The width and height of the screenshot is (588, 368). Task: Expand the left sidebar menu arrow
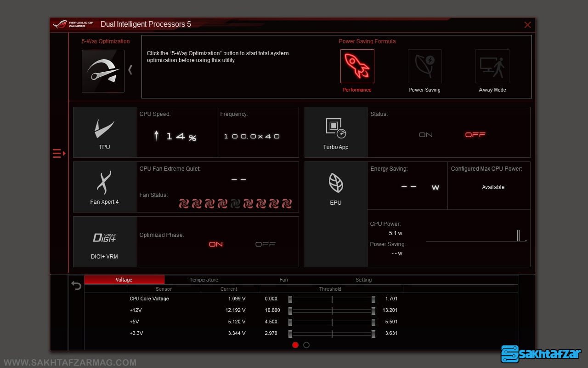pyautogui.click(x=59, y=153)
